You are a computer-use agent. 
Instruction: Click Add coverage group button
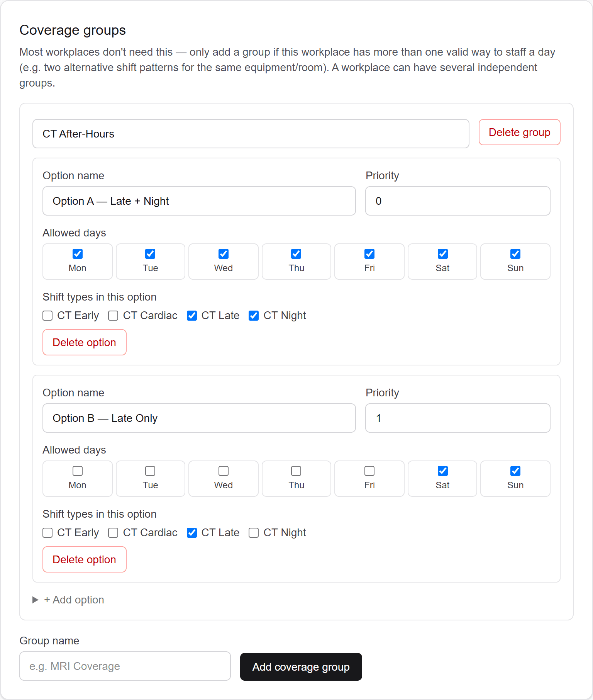(x=301, y=667)
